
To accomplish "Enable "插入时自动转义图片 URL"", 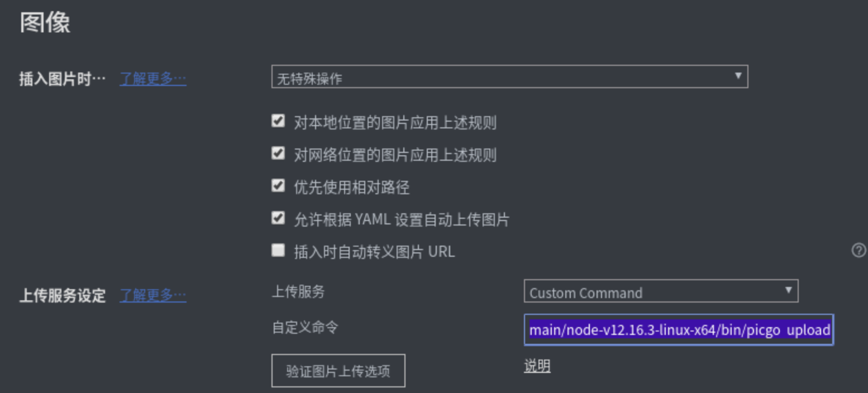I will [x=278, y=250].
